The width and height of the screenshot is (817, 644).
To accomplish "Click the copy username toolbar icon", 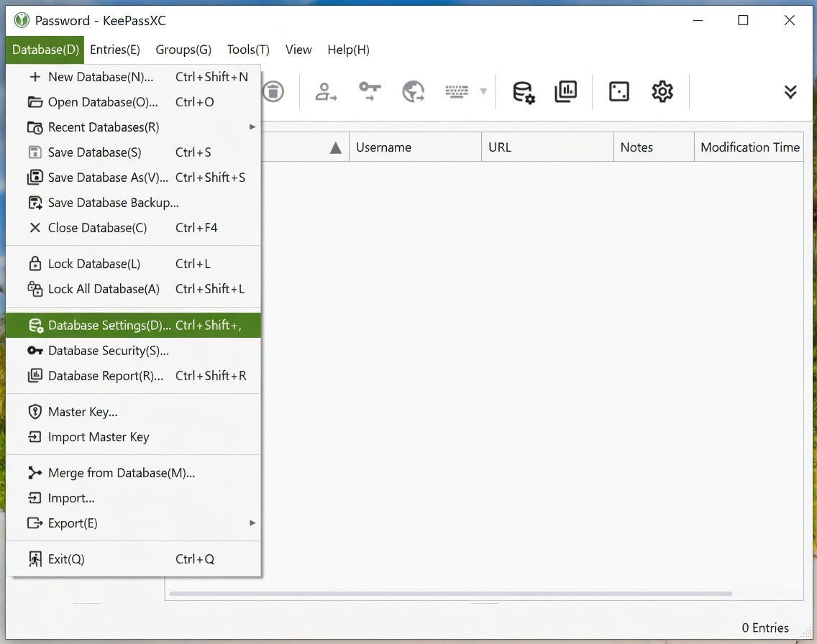I will click(326, 91).
